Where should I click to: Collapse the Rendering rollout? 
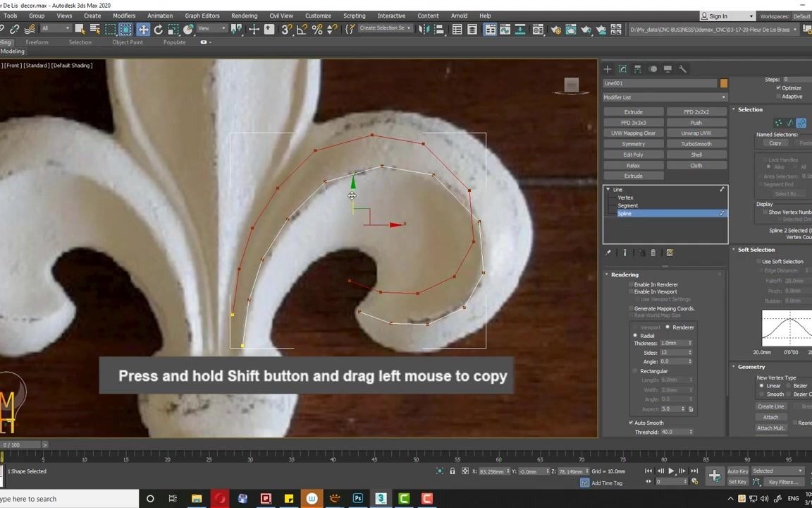[625, 274]
